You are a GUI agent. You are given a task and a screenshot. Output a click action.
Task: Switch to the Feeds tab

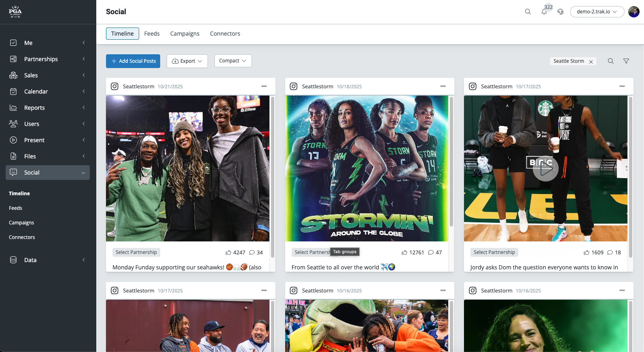click(152, 34)
